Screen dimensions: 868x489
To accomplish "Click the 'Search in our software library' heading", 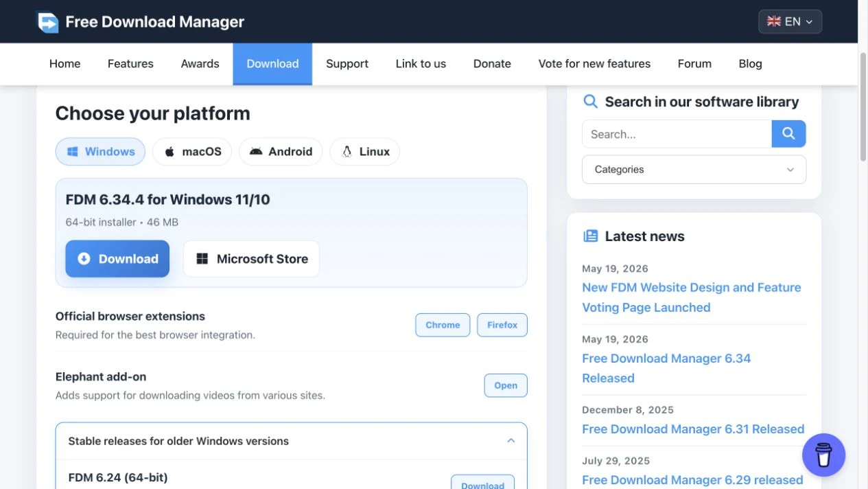I will [x=702, y=102].
